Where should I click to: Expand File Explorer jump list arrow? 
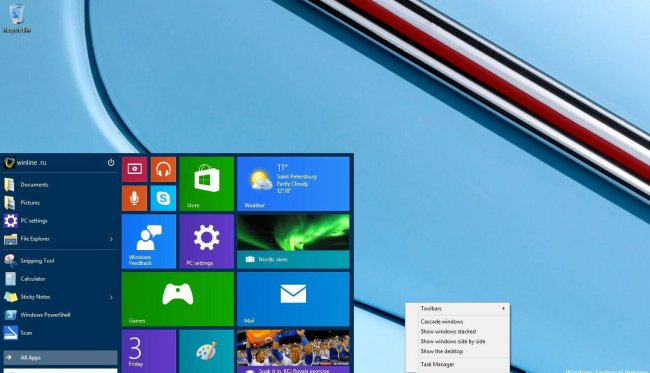click(111, 239)
